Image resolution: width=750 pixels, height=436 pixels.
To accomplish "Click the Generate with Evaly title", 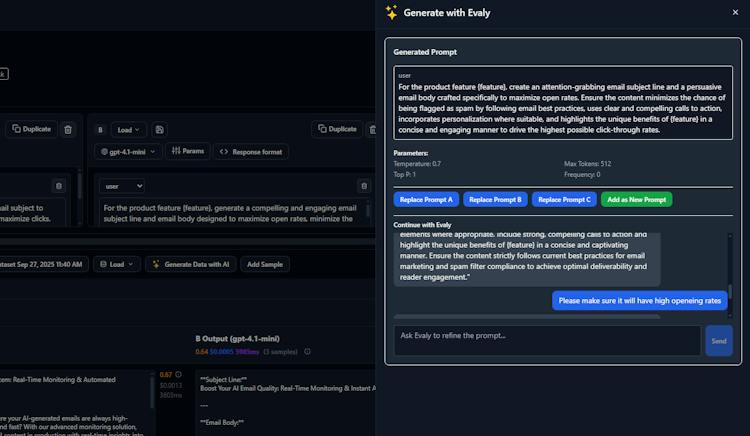I will [447, 13].
